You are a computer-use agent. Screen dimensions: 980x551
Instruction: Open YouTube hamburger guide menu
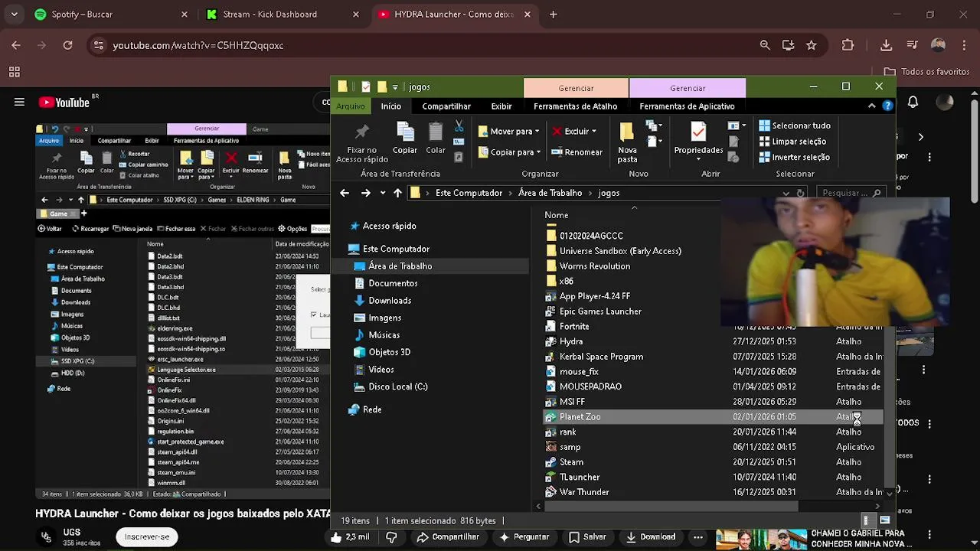coord(19,103)
